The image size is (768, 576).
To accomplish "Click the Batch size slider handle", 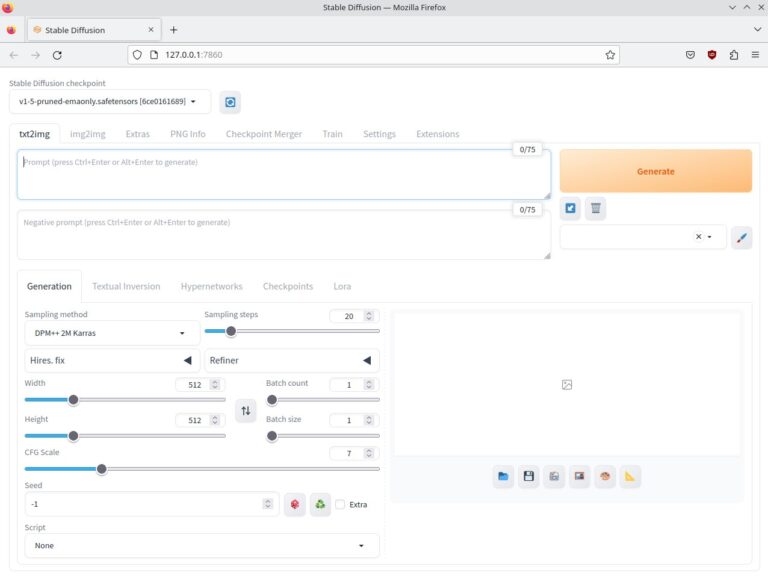I will pos(272,435).
